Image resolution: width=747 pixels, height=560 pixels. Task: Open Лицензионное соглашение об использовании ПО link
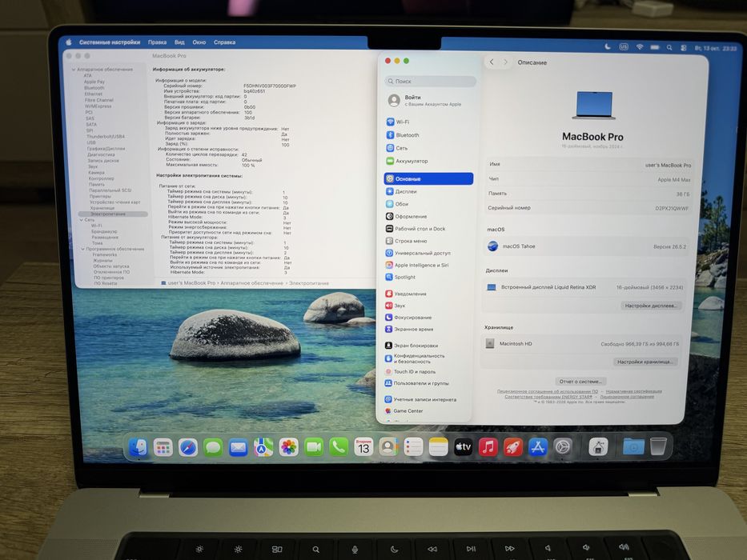click(548, 391)
